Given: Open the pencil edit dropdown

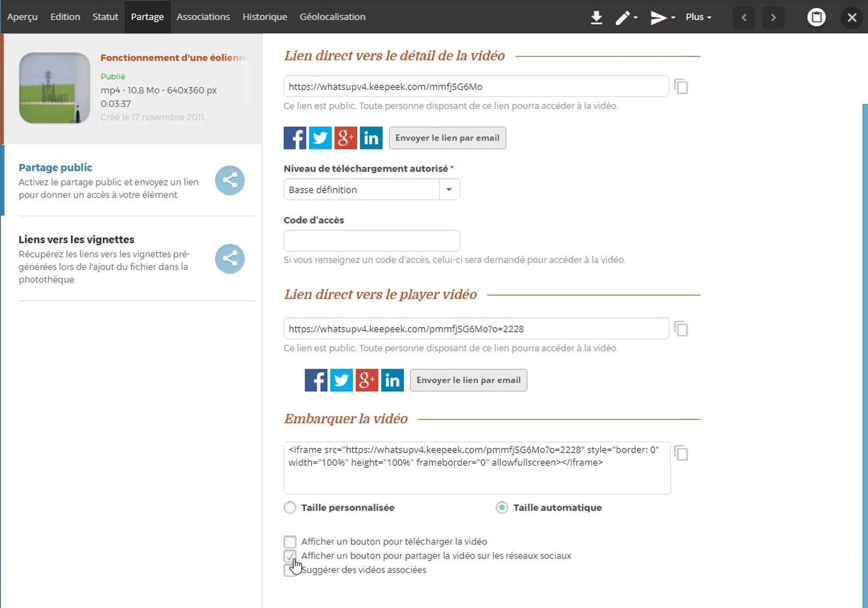Looking at the screenshot, I should (626, 17).
